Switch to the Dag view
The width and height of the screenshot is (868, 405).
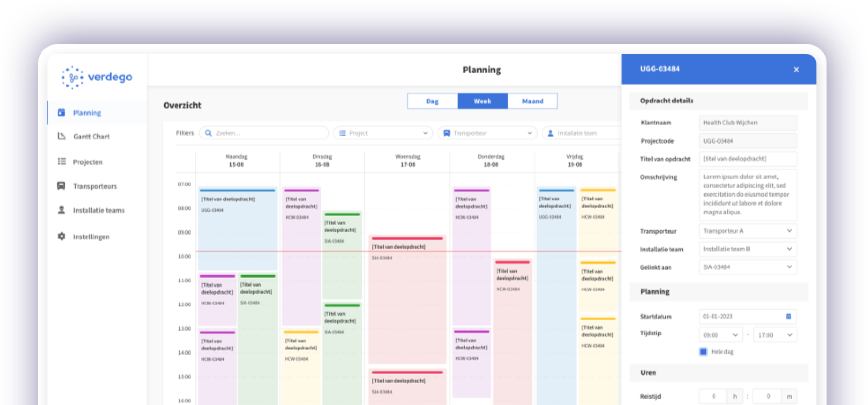(x=432, y=101)
